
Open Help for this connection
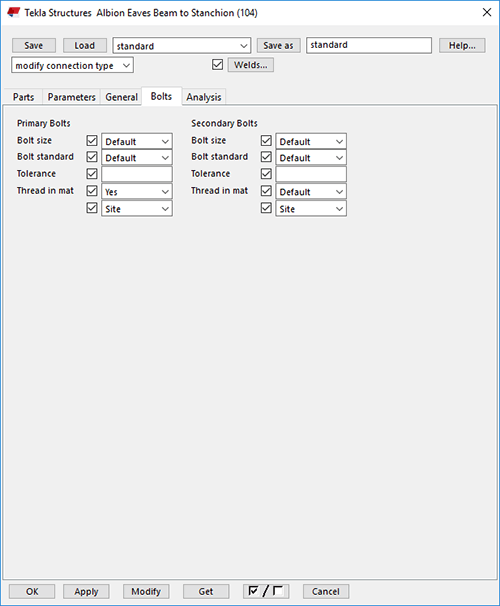462,45
